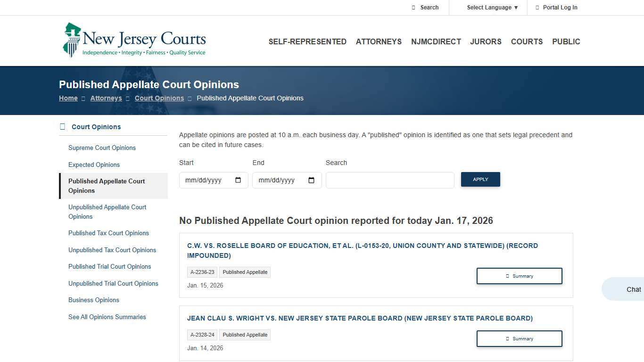
Task: Click the APPLY button
Action: pos(480,179)
